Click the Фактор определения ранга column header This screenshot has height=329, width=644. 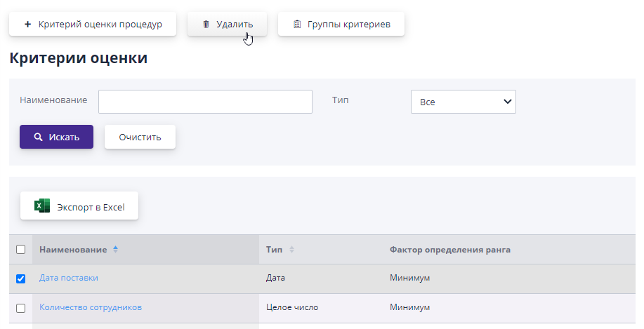click(x=449, y=250)
